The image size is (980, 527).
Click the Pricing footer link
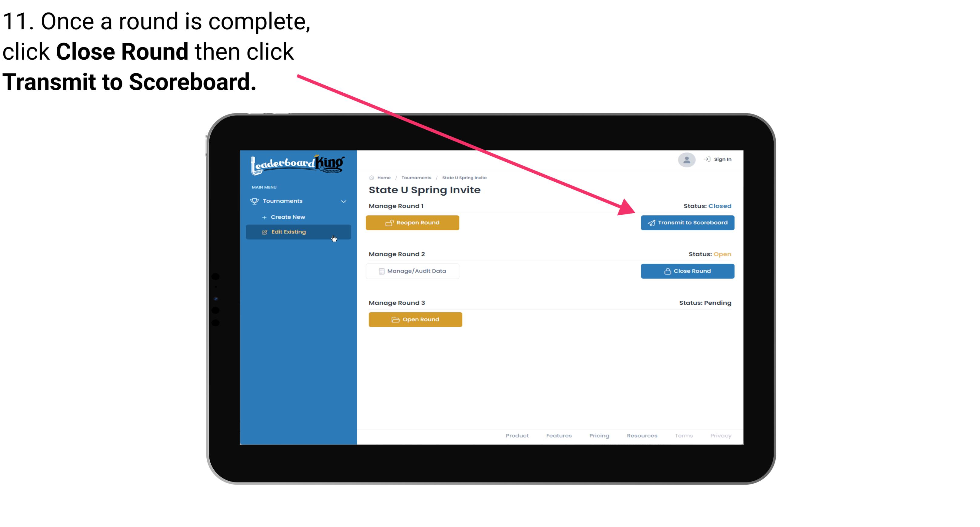click(599, 436)
